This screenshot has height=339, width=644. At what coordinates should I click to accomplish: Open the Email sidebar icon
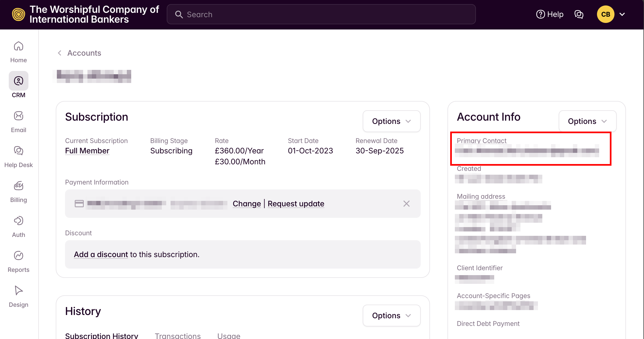point(19,116)
